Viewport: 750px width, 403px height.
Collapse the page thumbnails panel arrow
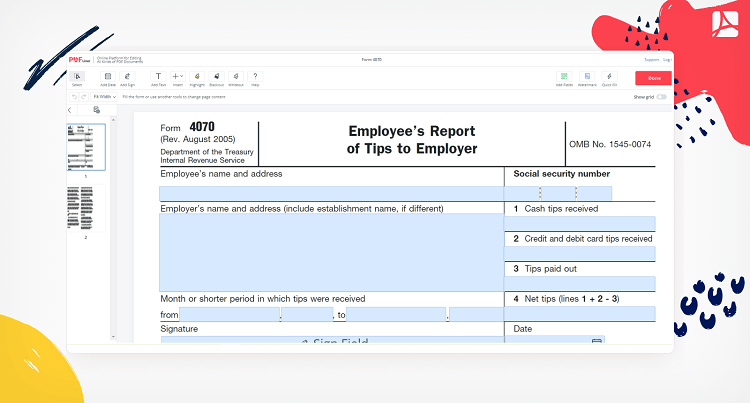[x=70, y=110]
